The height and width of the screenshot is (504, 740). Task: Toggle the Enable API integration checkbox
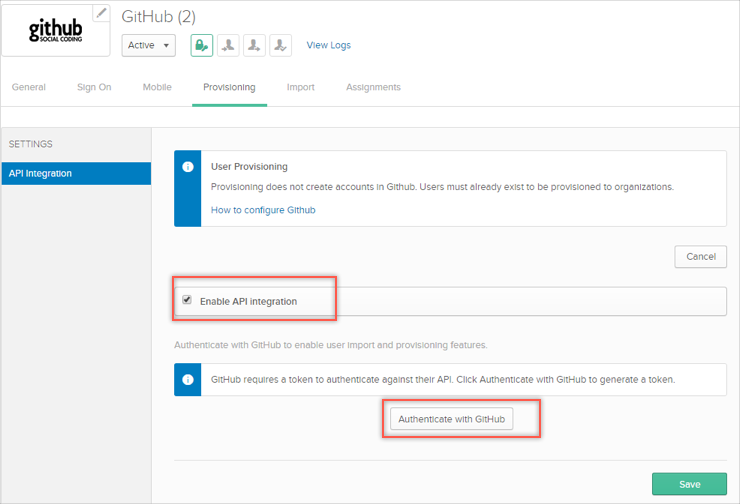187,300
